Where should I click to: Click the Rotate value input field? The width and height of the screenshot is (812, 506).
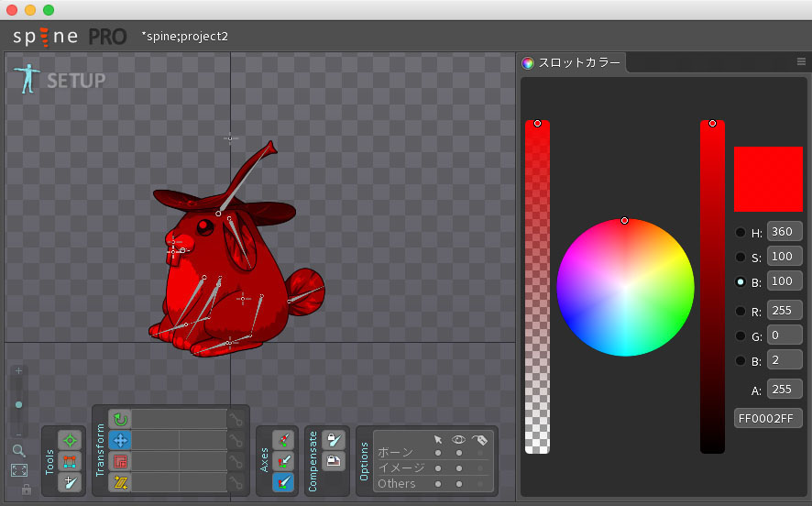coord(180,419)
